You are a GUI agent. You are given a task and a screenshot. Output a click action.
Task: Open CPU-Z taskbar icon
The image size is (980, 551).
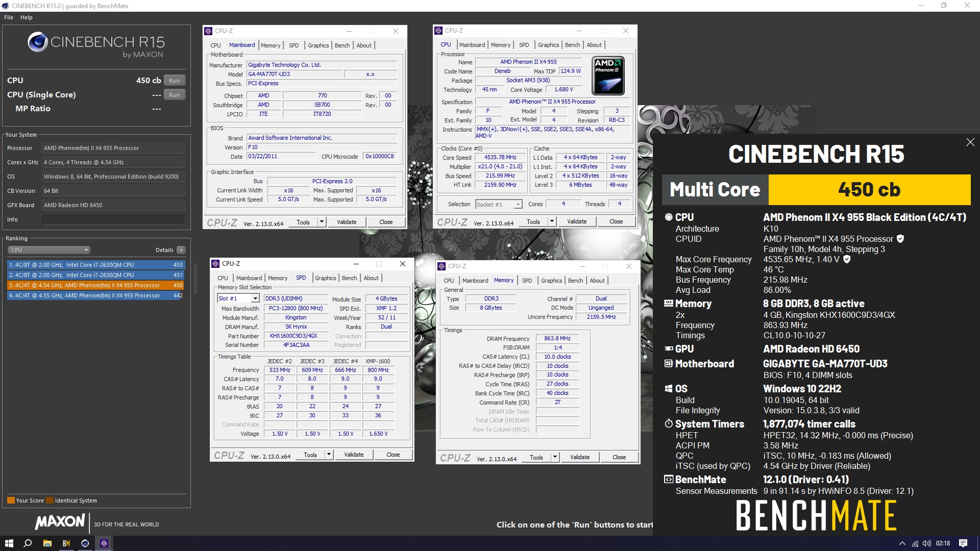104,543
